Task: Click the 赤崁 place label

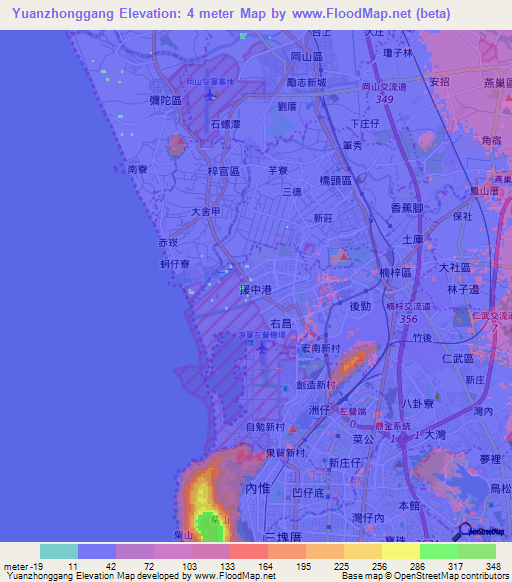Action: click(x=168, y=243)
